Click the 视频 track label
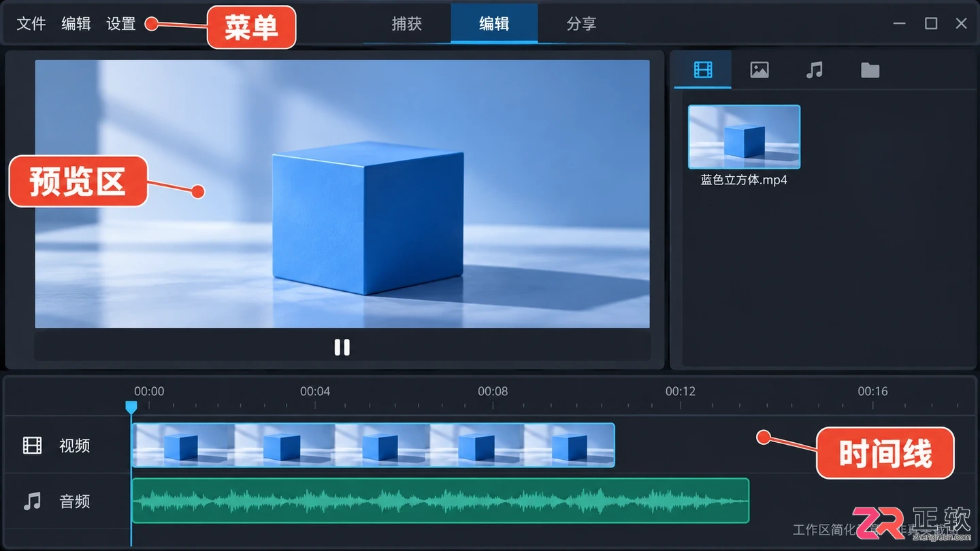 click(75, 446)
